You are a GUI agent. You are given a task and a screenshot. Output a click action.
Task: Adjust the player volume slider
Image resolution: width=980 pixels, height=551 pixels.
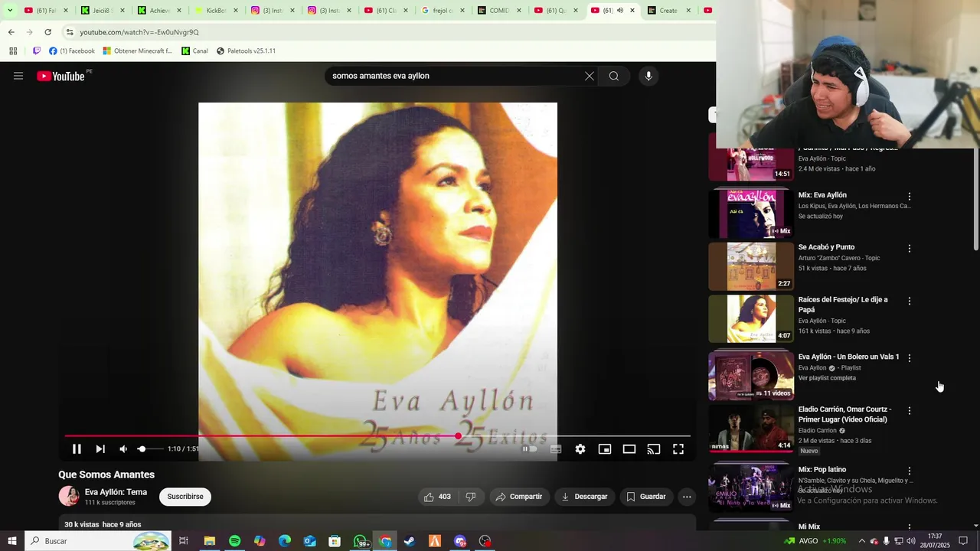[150, 449]
